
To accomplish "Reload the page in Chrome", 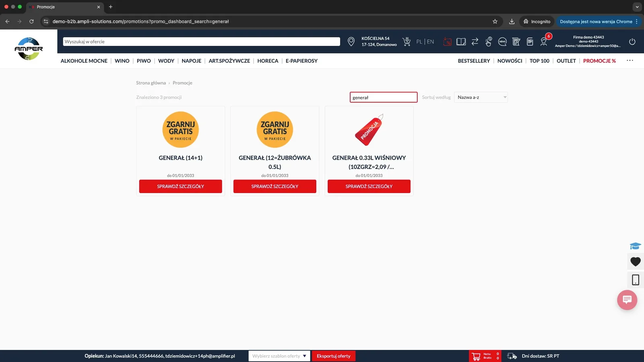I will 31,21.
